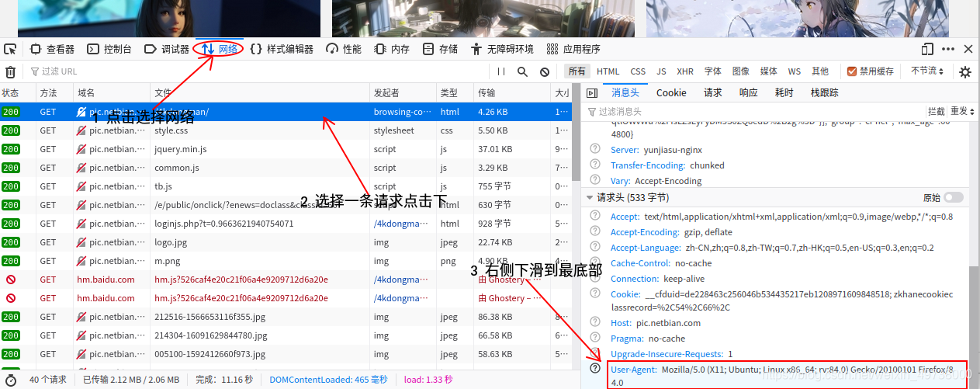Activate the element picker icon
980x389 pixels.
click(10, 49)
